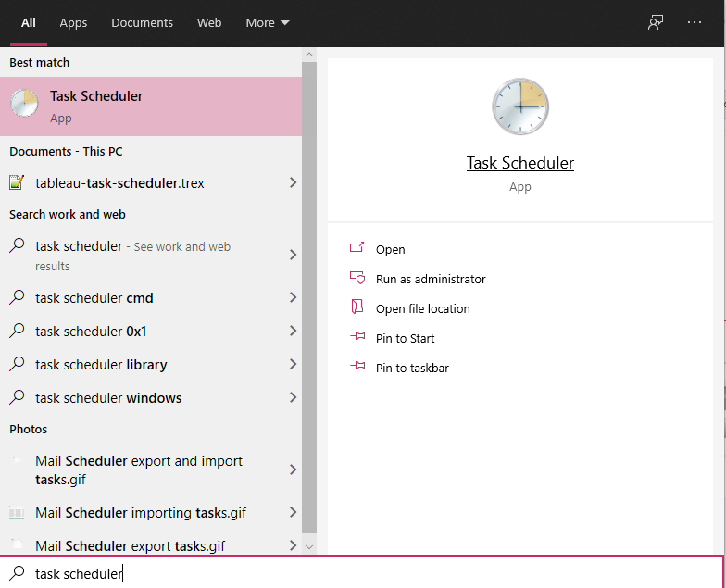Switch to the Documents tab
The image size is (726, 588).
142,23
